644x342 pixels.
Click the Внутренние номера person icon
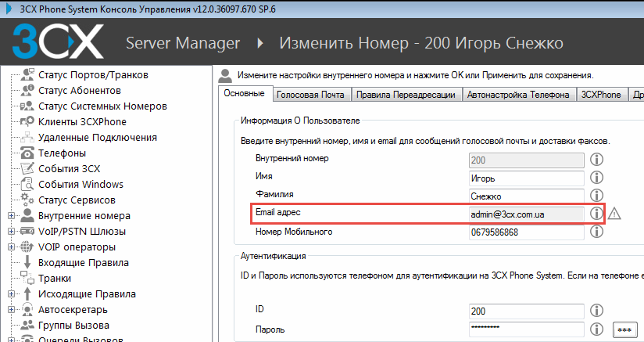click(27, 215)
